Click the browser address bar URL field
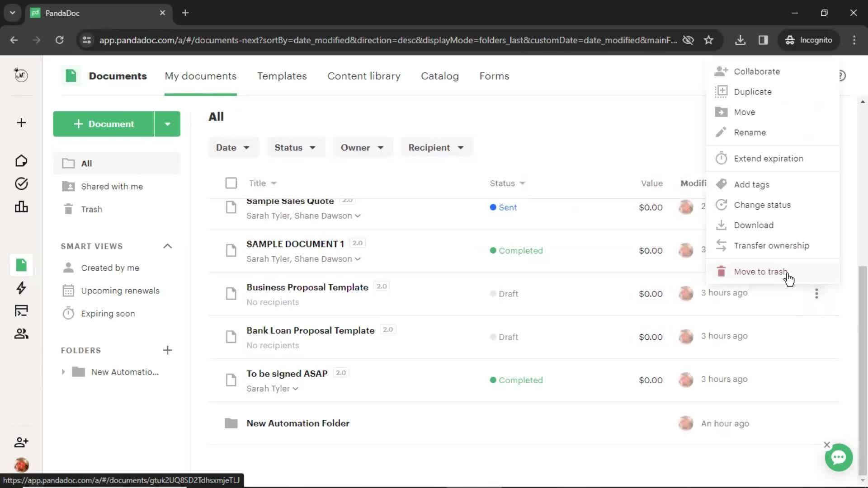This screenshot has height=488, width=868. 388,40
